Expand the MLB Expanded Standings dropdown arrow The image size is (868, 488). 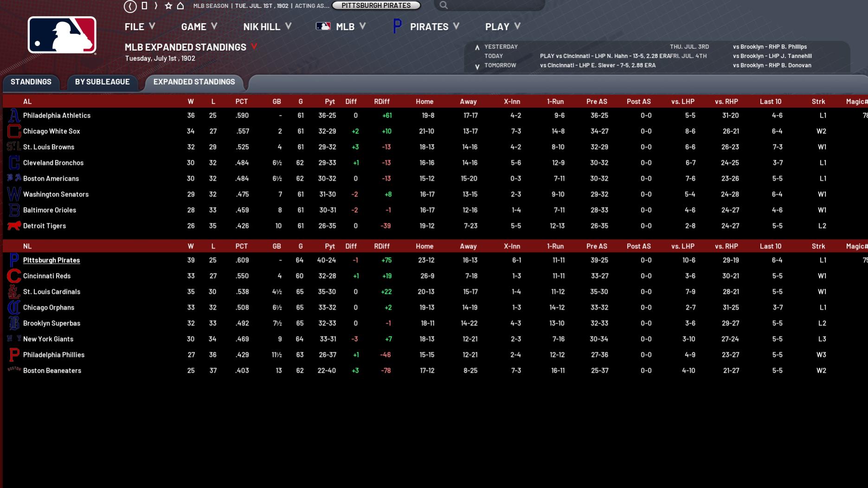(254, 47)
